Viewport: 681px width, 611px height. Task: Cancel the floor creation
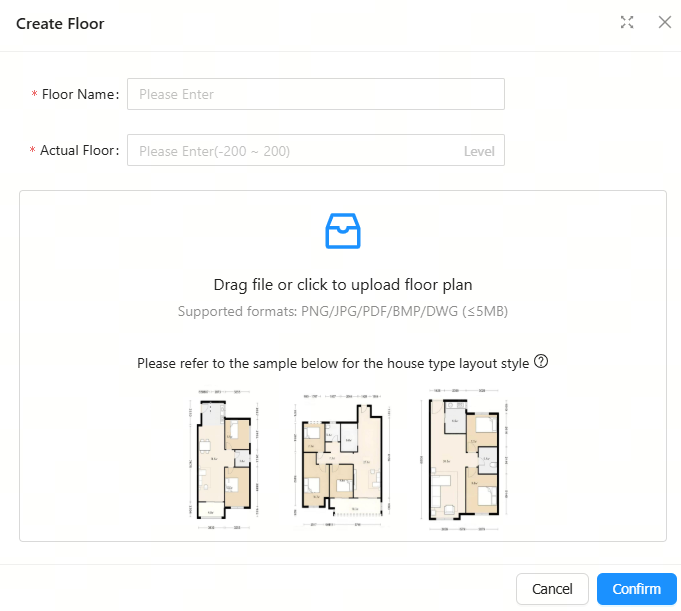[552, 589]
